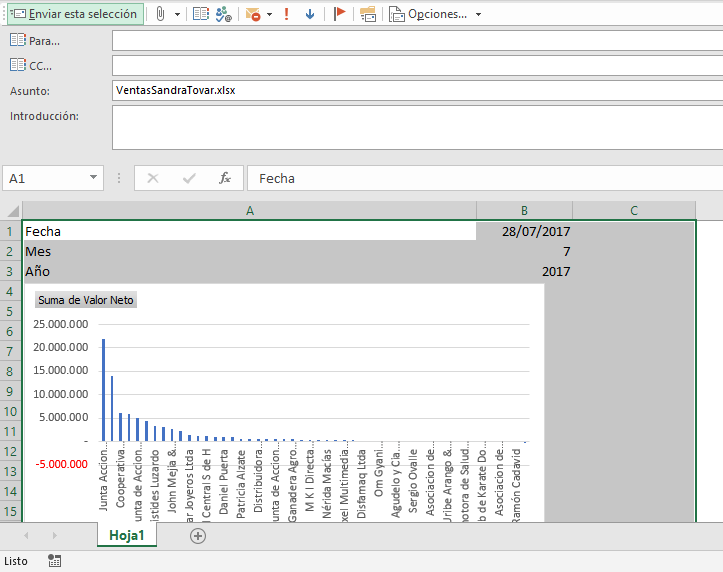Switch to the Hoja1 sheet tab
This screenshot has height=572, width=723.
point(127,535)
